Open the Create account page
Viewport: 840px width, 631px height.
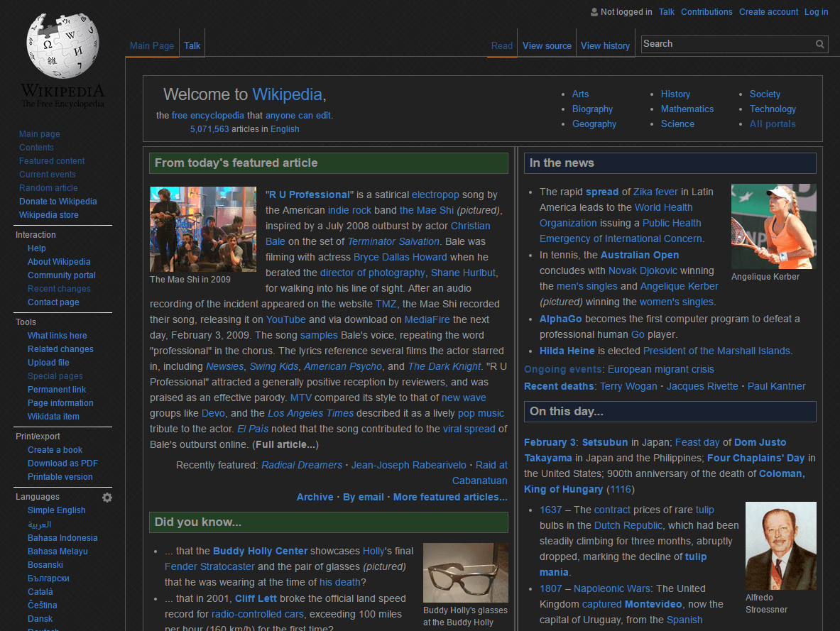768,12
